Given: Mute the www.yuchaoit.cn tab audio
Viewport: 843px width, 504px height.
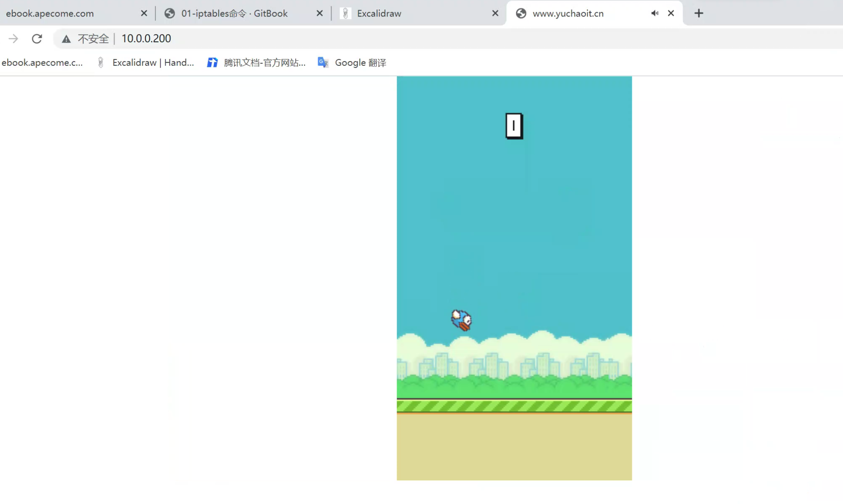Looking at the screenshot, I should point(655,13).
